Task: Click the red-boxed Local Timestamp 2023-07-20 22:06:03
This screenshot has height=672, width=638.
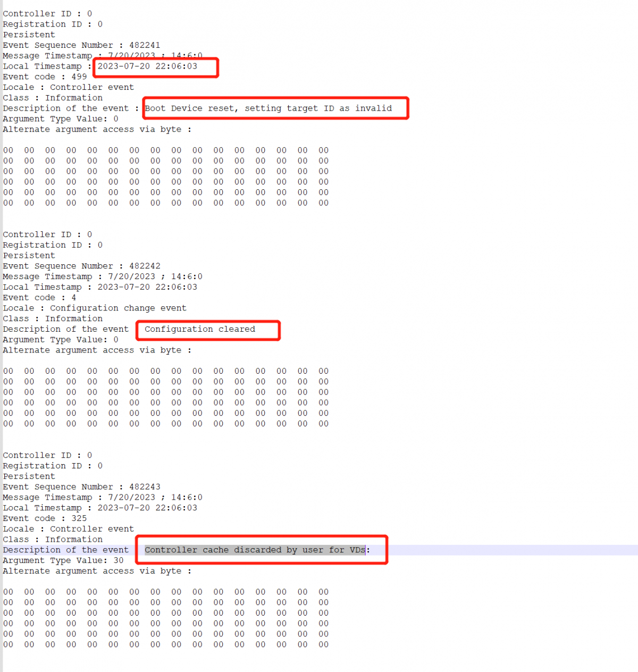Action: click(x=147, y=66)
